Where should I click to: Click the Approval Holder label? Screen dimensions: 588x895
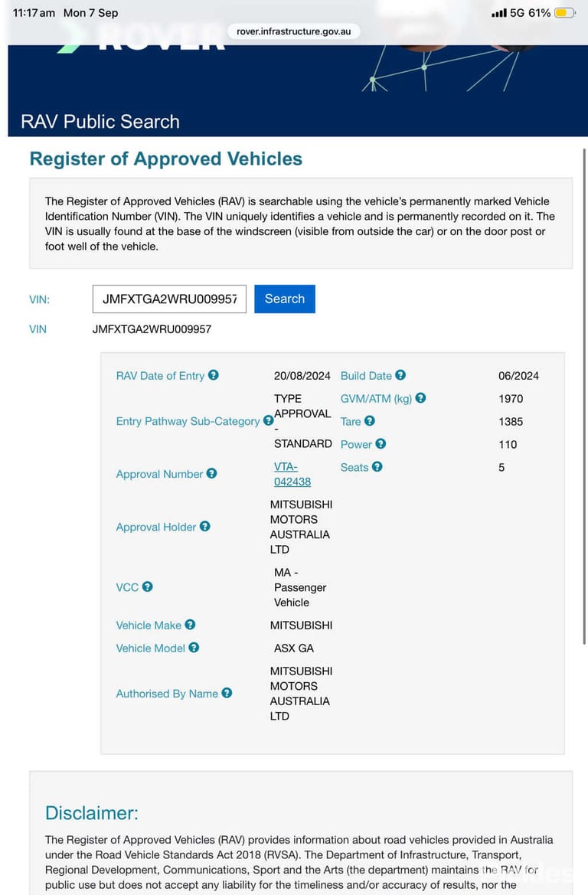pos(156,527)
